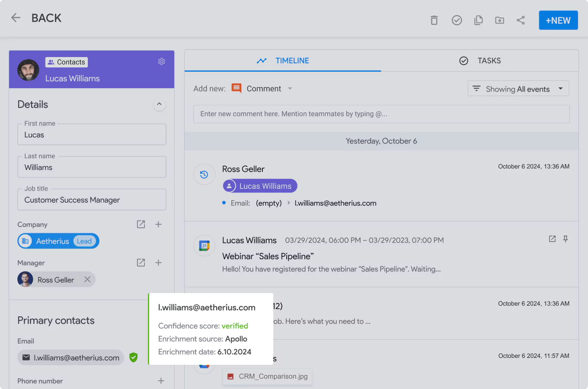Share Lucas Williams' contact record
The height and width of the screenshot is (389, 588).
pos(521,20)
